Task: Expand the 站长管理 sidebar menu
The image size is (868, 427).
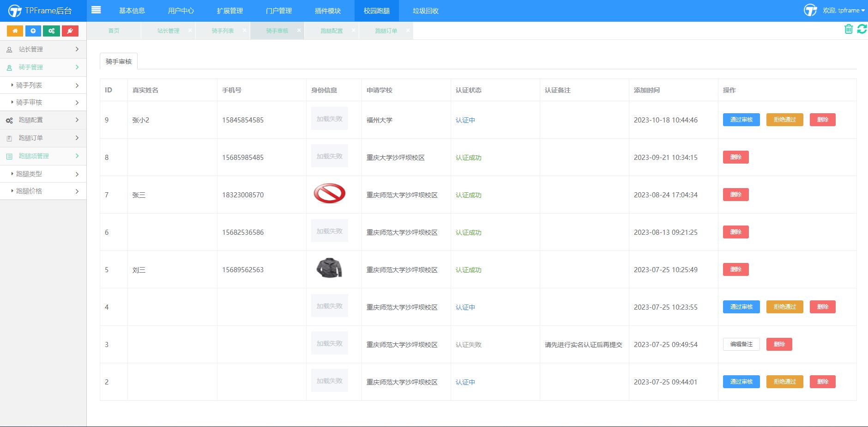Action: pos(43,49)
